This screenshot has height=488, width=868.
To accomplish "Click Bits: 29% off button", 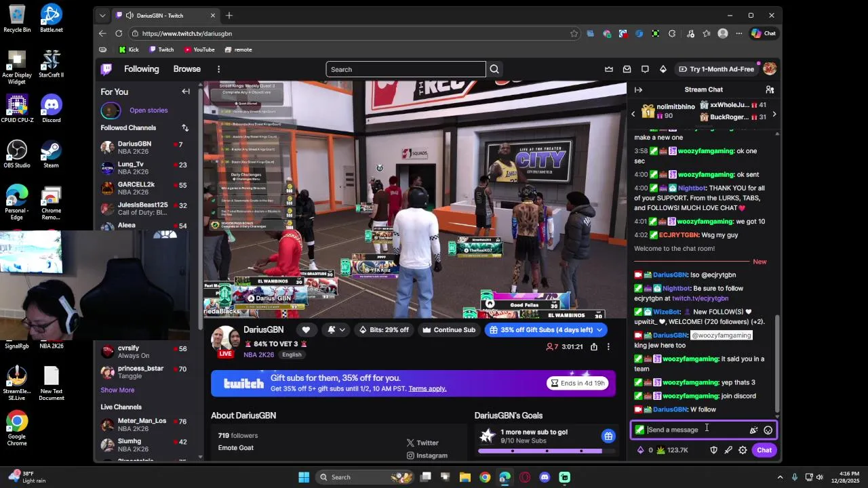I will pos(384,330).
